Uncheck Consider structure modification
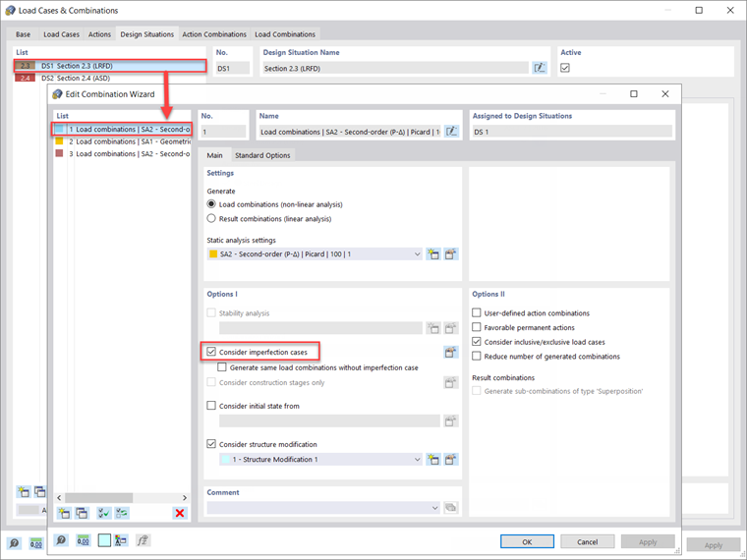This screenshot has width=747, height=560. point(211,444)
